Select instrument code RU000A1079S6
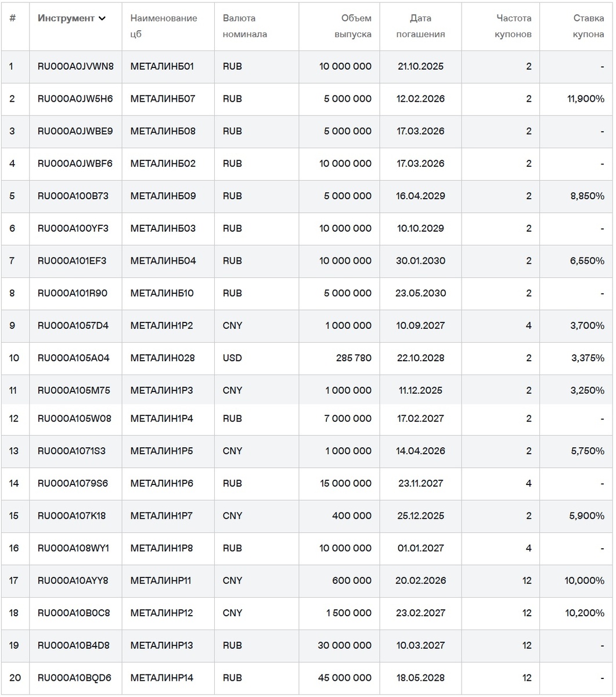Viewport: 616px width, 697px height. pyautogui.click(x=73, y=484)
